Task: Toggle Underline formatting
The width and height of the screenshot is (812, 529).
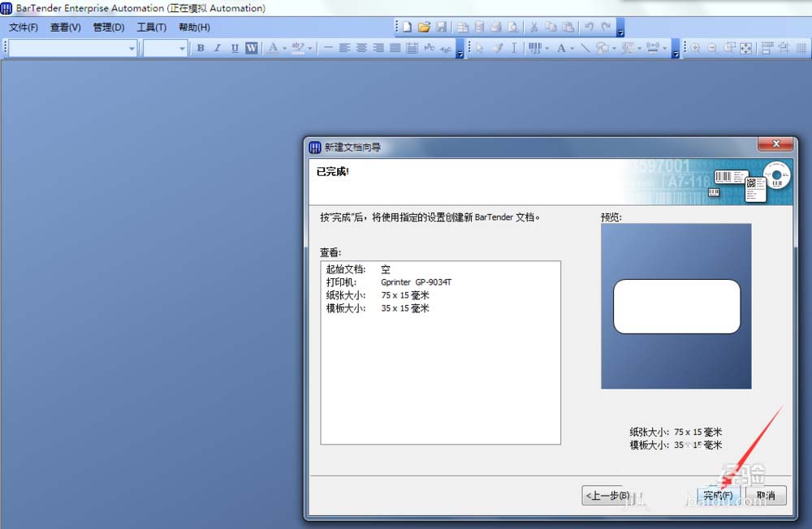Action: [x=235, y=48]
